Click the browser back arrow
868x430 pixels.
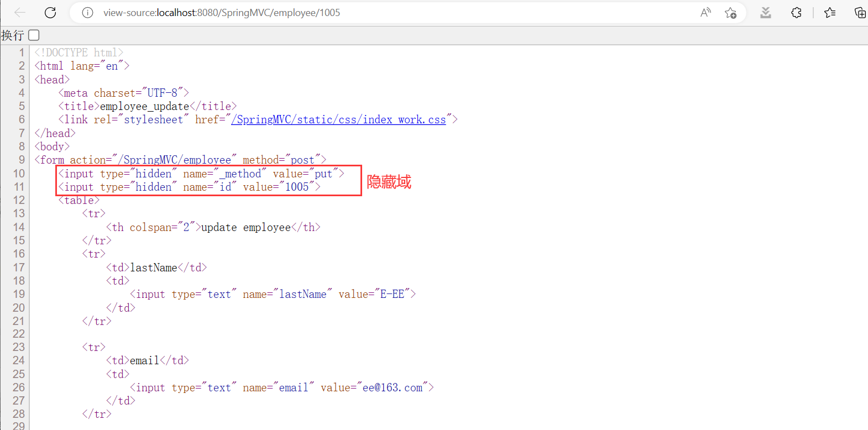pyautogui.click(x=20, y=12)
